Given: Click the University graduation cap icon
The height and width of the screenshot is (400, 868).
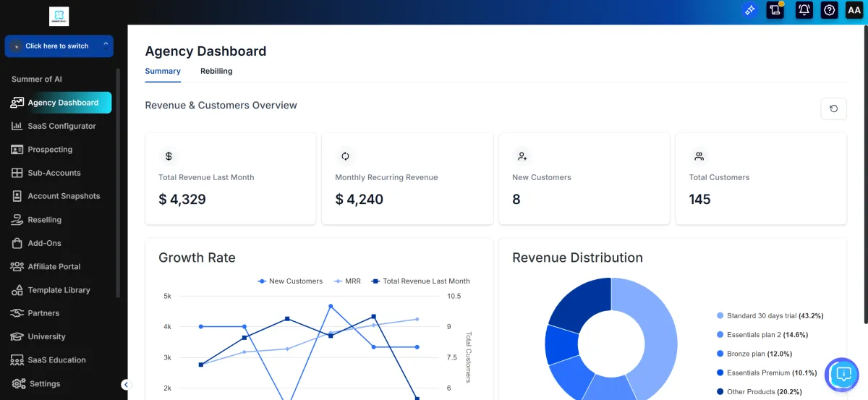Looking at the screenshot, I should [x=17, y=337].
